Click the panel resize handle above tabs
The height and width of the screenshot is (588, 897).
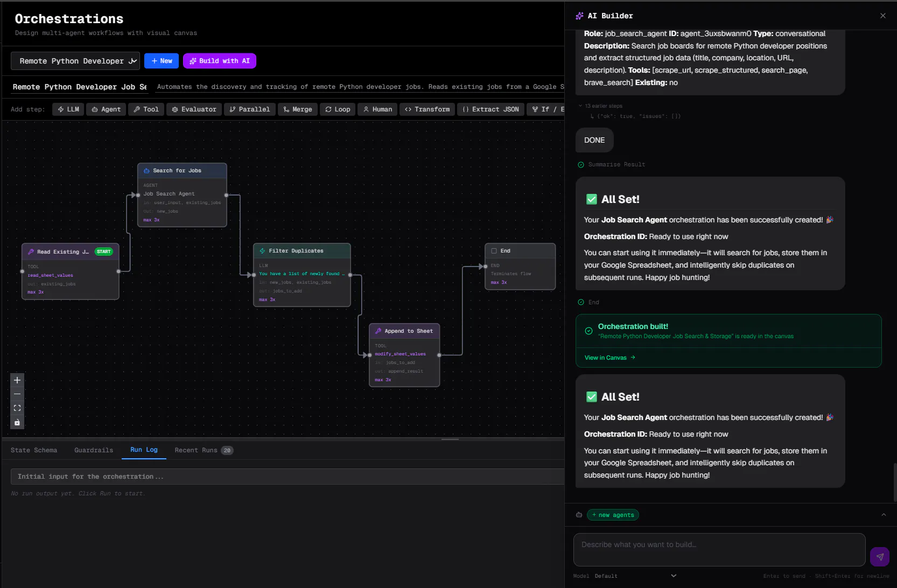click(x=450, y=439)
